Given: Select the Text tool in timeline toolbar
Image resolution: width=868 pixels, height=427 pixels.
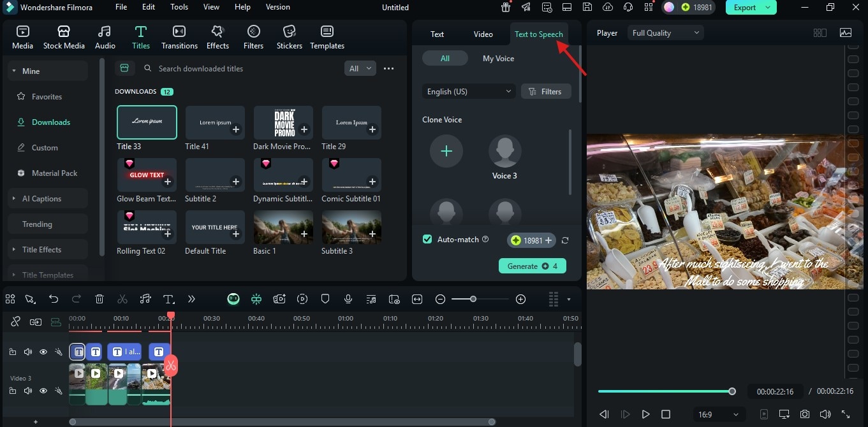Looking at the screenshot, I should pos(168,299).
